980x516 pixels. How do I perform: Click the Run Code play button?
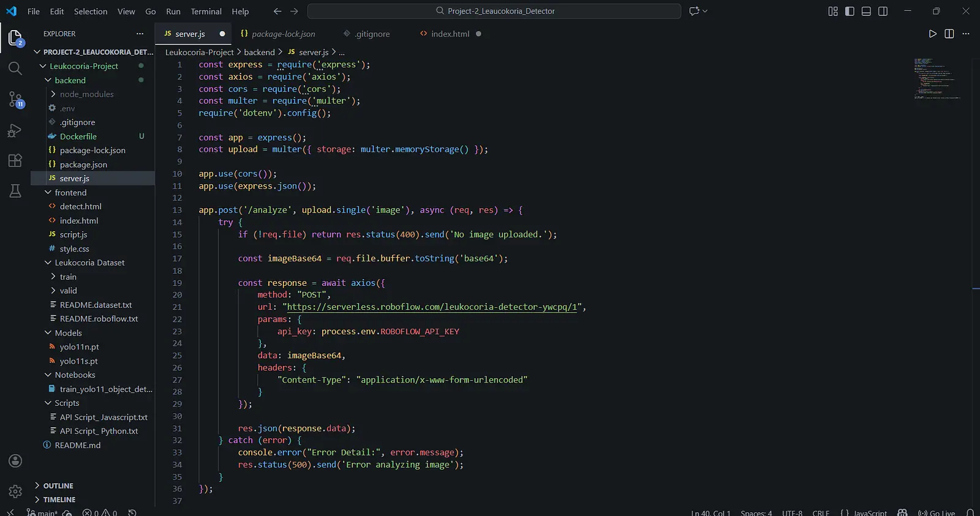pyautogui.click(x=932, y=34)
